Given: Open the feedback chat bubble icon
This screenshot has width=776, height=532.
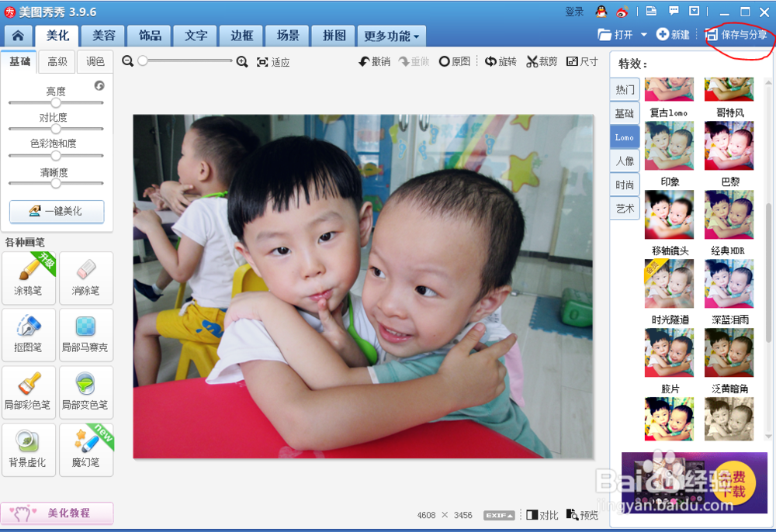Looking at the screenshot, I should pyautogui.click(x=674, y=11).
